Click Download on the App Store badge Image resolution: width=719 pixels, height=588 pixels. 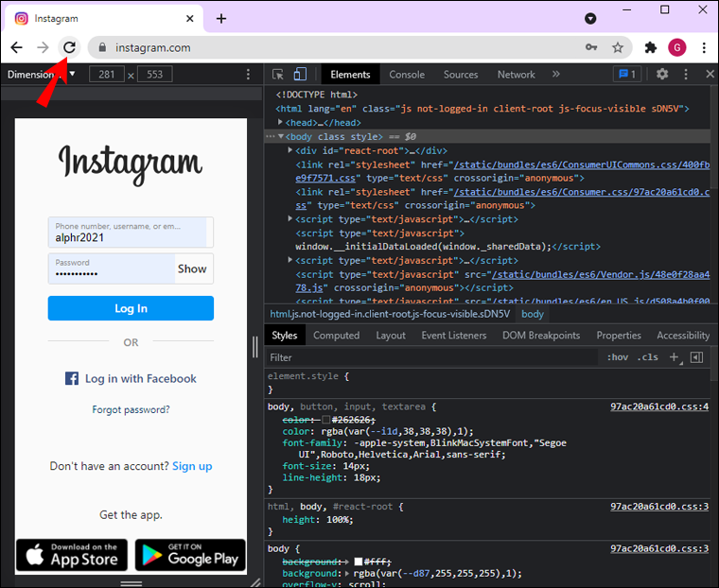[72, 555]
